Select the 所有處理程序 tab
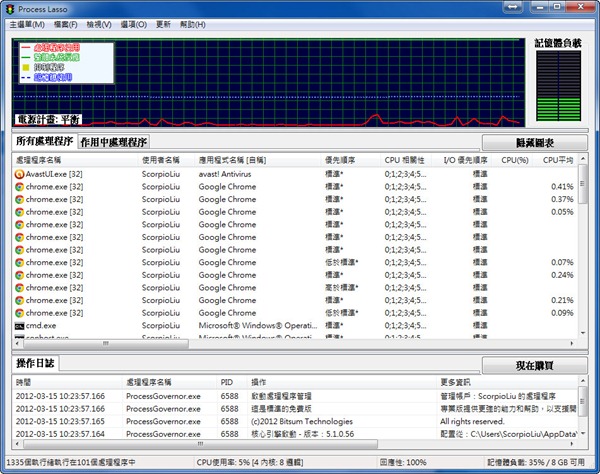Image resolution: width=600 pixels, height=474 pixels. (x=45, y=143)
